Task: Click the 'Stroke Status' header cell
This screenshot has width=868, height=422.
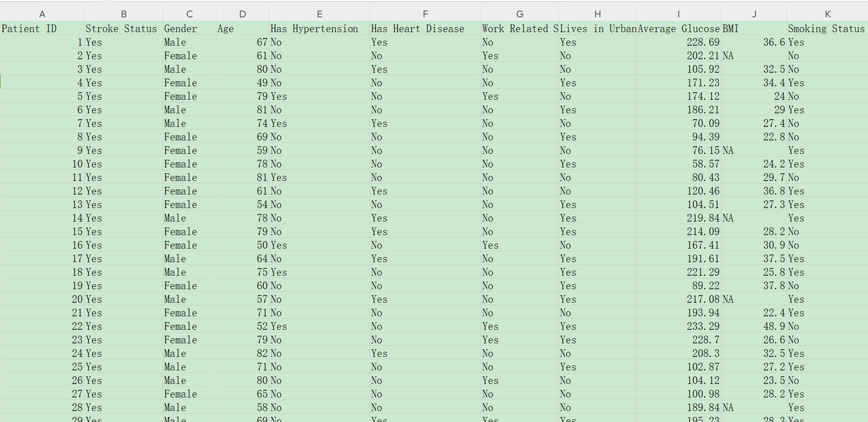Action: (123, 28)
